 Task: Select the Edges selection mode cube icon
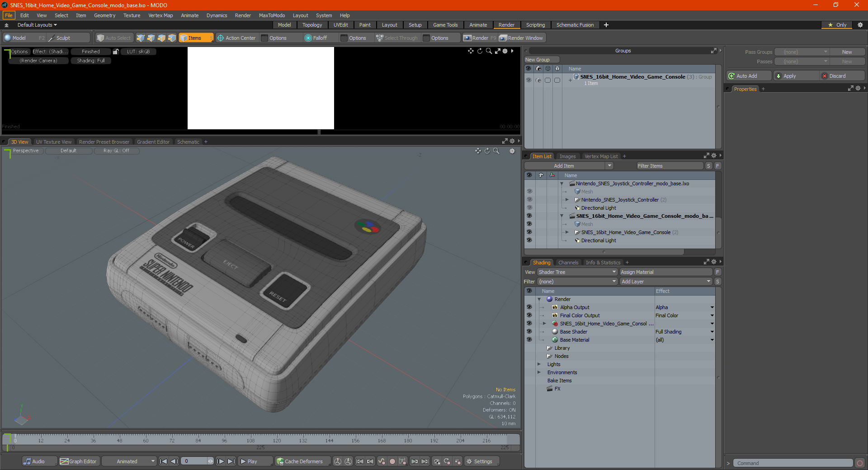(x=151, y=38)
